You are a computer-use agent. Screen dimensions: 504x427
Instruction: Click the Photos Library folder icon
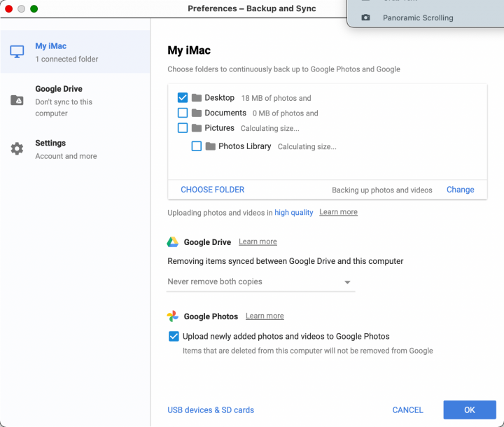coord(211,146)
